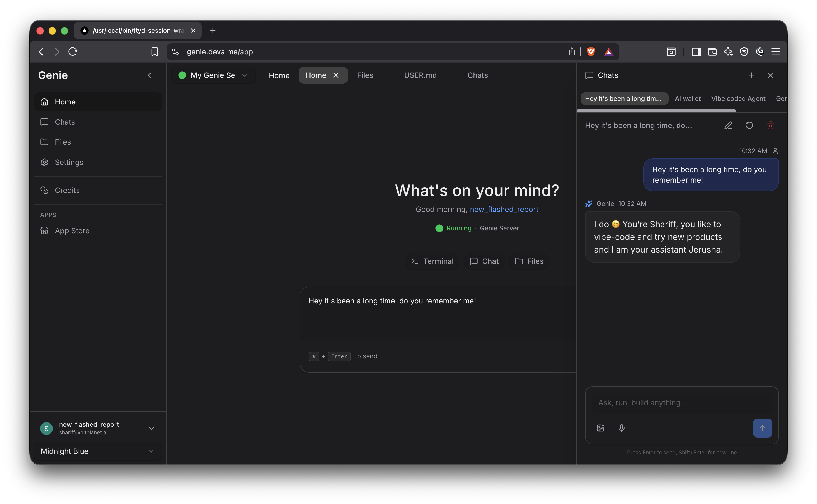Viewport: 817px width, 504px height.
Task: Click the Ask, run, build anything input
Action: pyautogui.click(x=682, y=403)
